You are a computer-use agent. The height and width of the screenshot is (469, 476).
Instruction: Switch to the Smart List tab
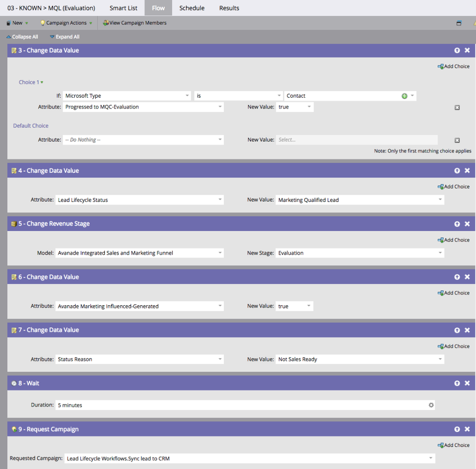(x=123, y=8)
